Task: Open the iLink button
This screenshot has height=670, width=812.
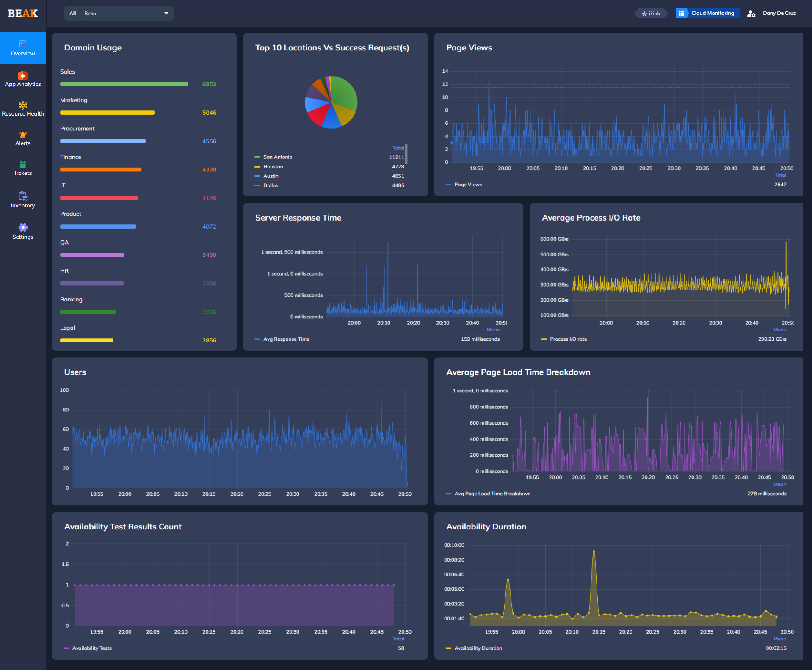Action: (651, 14)
